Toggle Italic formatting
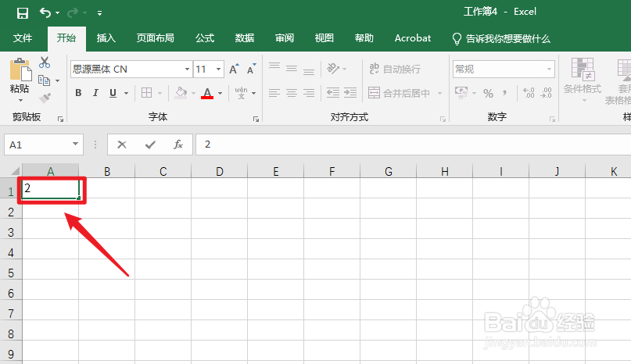 click(95, 93)
